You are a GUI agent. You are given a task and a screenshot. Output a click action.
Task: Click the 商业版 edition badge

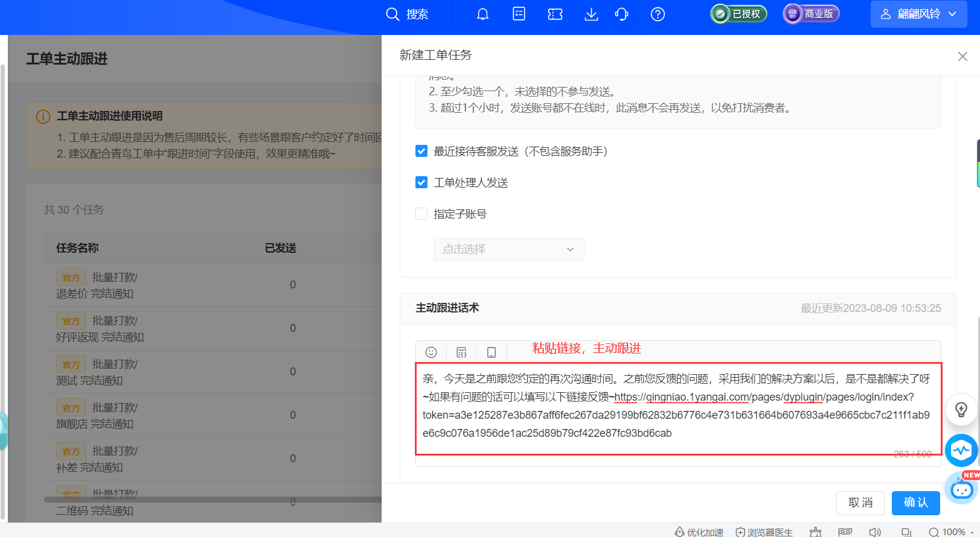tap(811, 14)
